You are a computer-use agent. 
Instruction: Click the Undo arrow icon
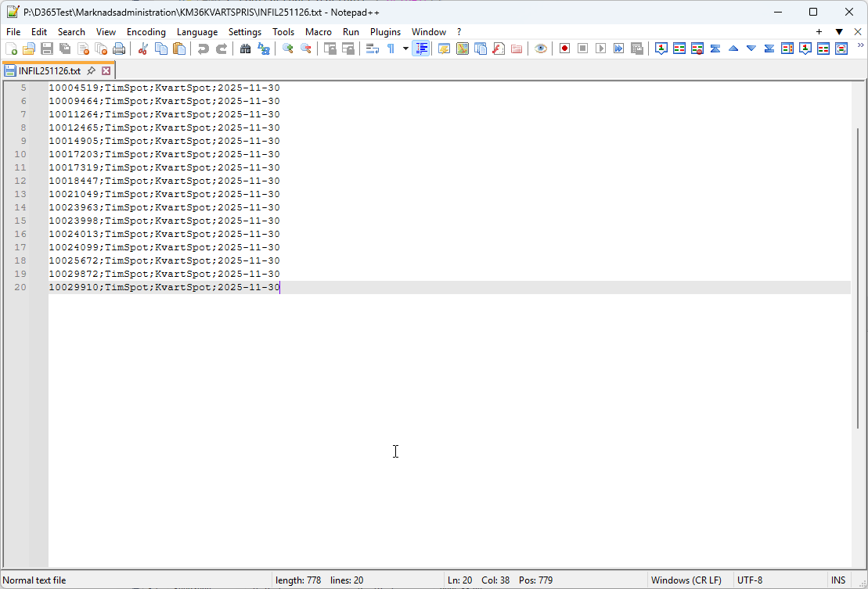point(203,48)
